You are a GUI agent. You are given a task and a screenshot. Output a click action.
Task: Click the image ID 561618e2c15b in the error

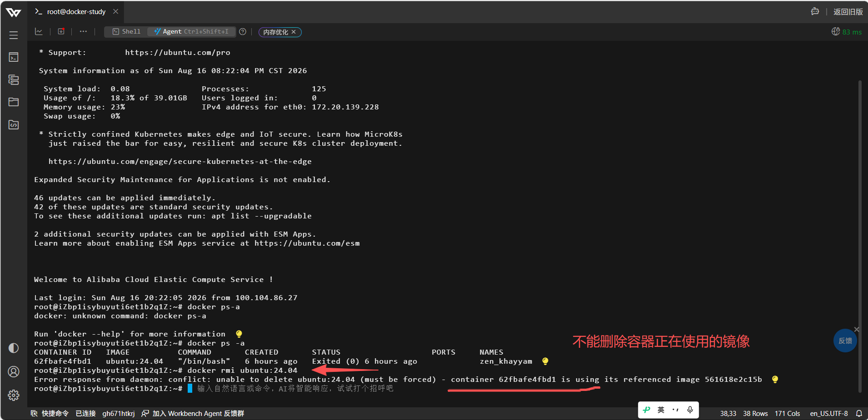733,380
